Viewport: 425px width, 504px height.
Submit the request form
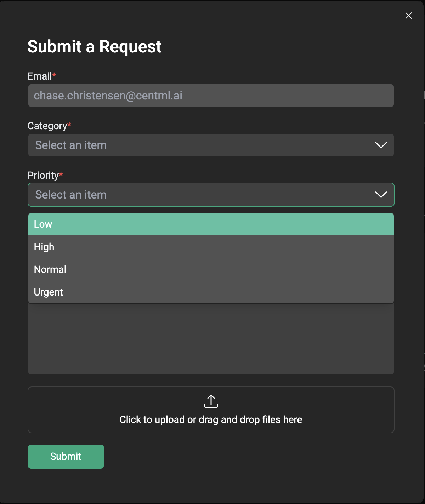(x=66, y=457)
